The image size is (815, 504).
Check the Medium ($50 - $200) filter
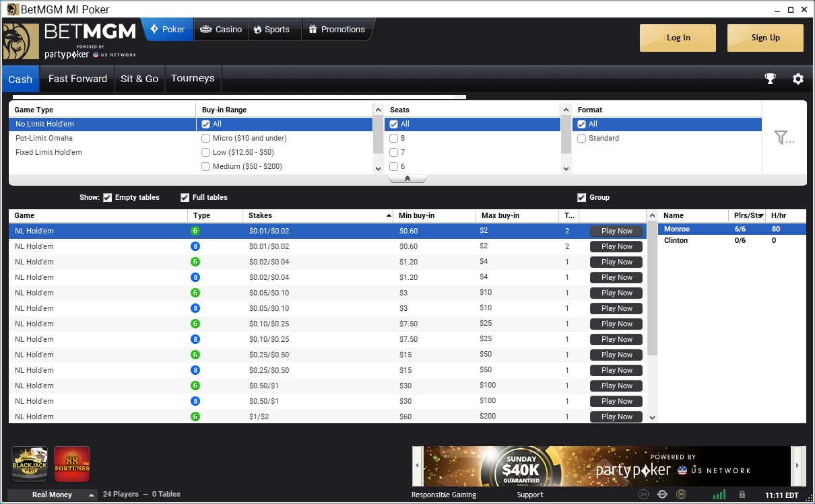tap(206, 166)
